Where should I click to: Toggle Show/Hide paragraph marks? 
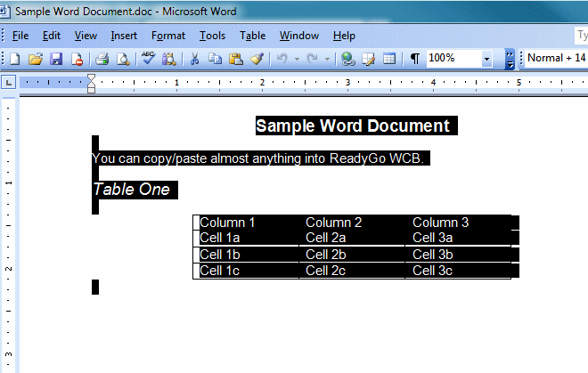pos(415,59)
